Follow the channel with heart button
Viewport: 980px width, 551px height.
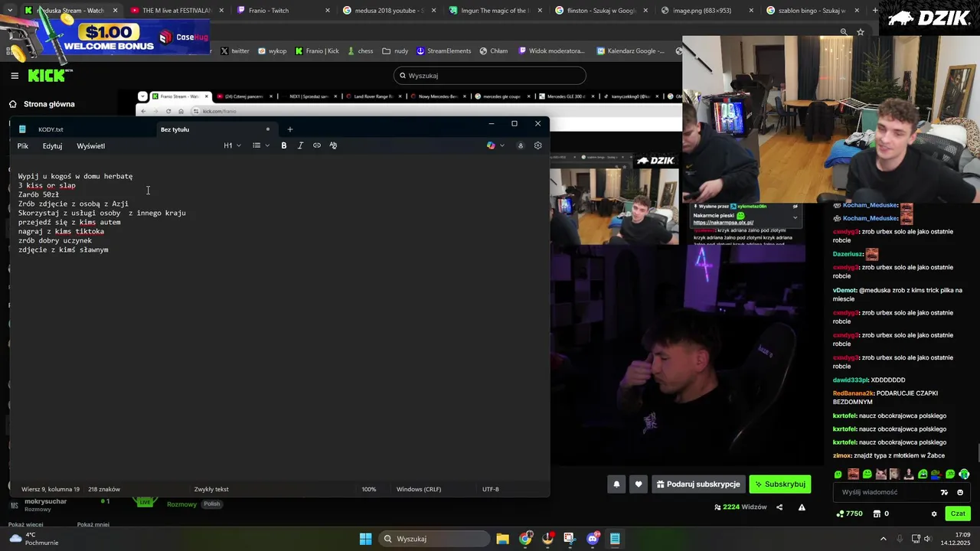coord(639,484)
